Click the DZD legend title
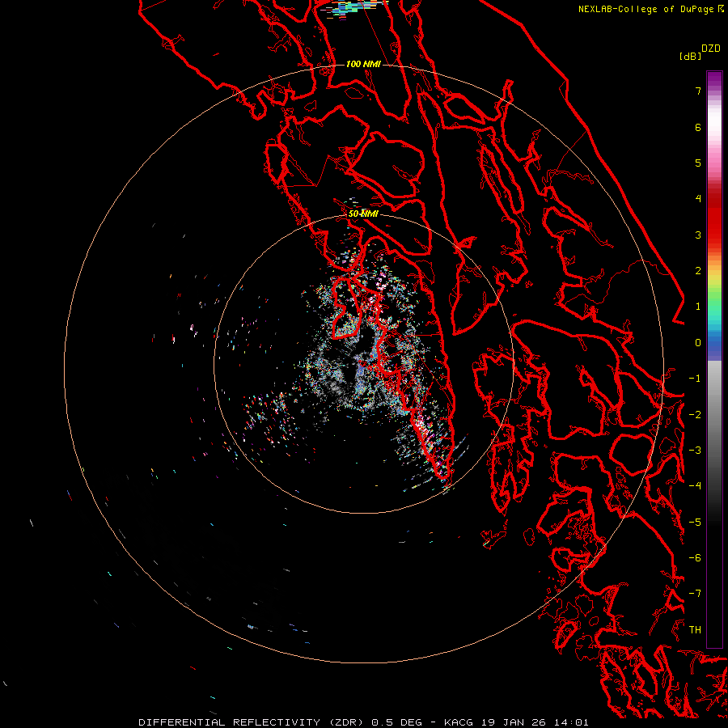Viewport: 728px width, 728px height. coord(711,49)
